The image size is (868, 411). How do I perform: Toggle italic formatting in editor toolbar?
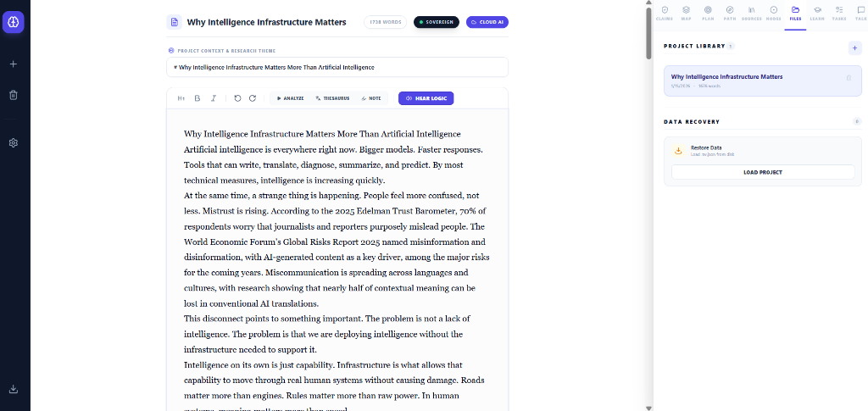click(x=213, y=98)
